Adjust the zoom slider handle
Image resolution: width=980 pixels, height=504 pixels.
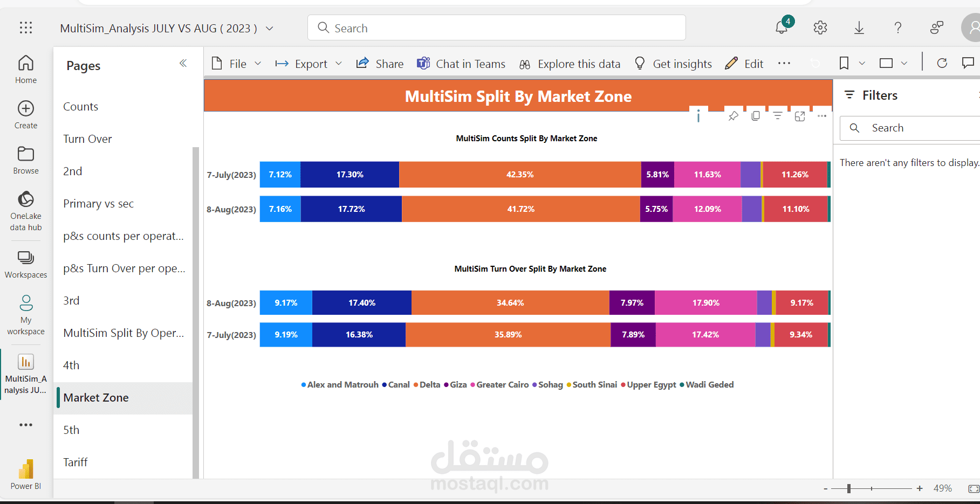point(849,488)
